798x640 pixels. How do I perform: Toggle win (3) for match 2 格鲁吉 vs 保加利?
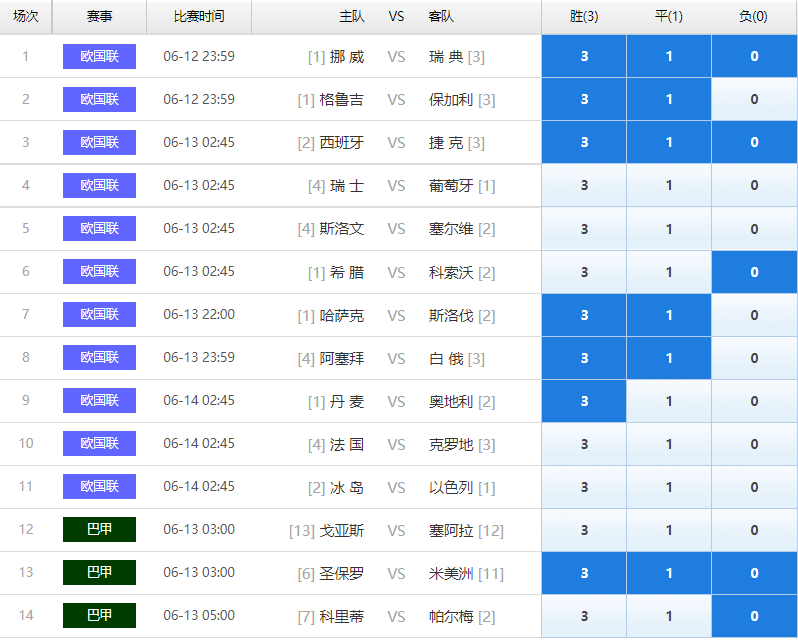click(x=584, y=99)
